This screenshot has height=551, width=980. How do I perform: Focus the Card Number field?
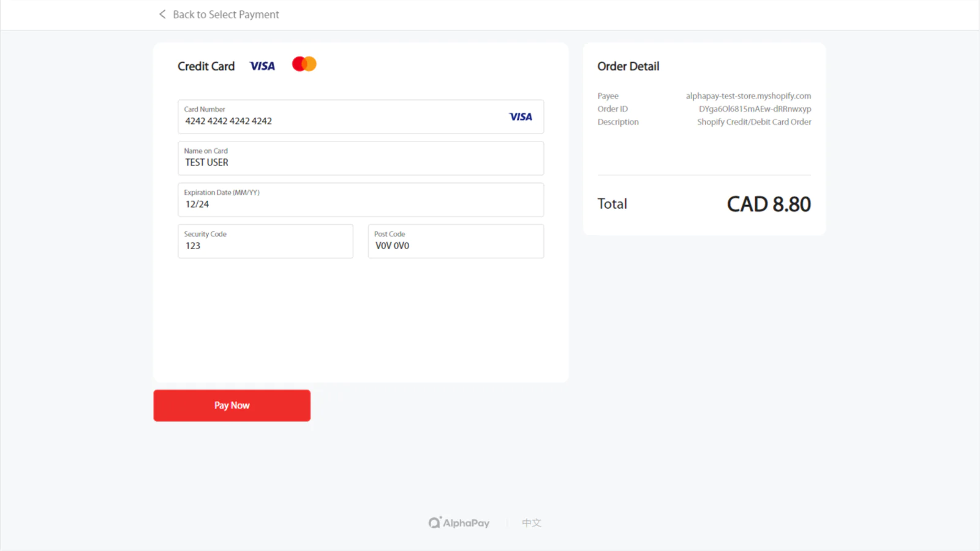coord(361,117)
